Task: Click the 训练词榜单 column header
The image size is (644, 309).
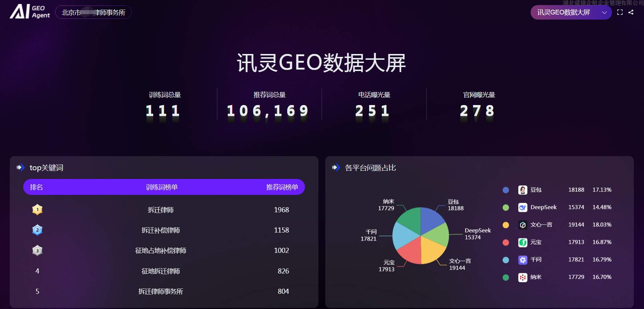Action: pyautogui.click(x=162, y=187)
